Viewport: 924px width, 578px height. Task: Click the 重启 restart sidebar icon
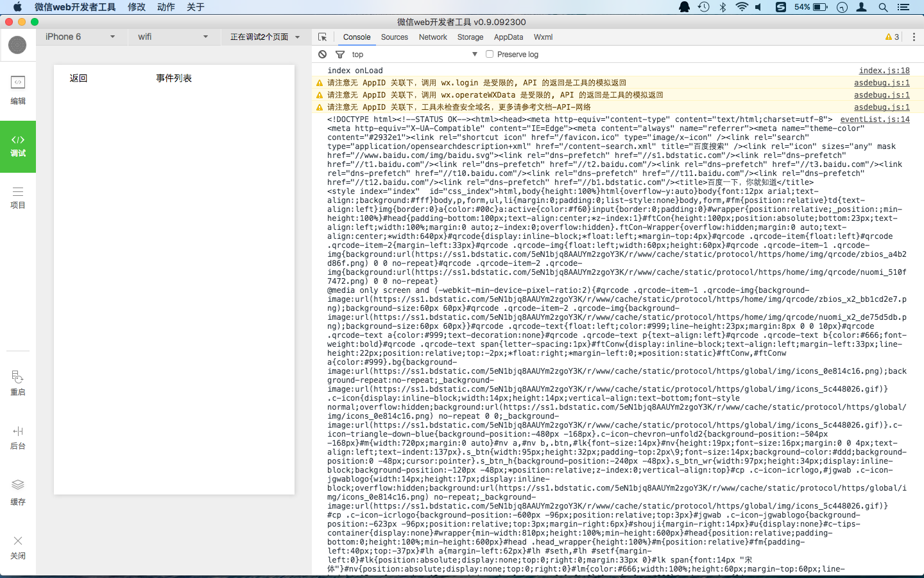click(x=18, y=383)
